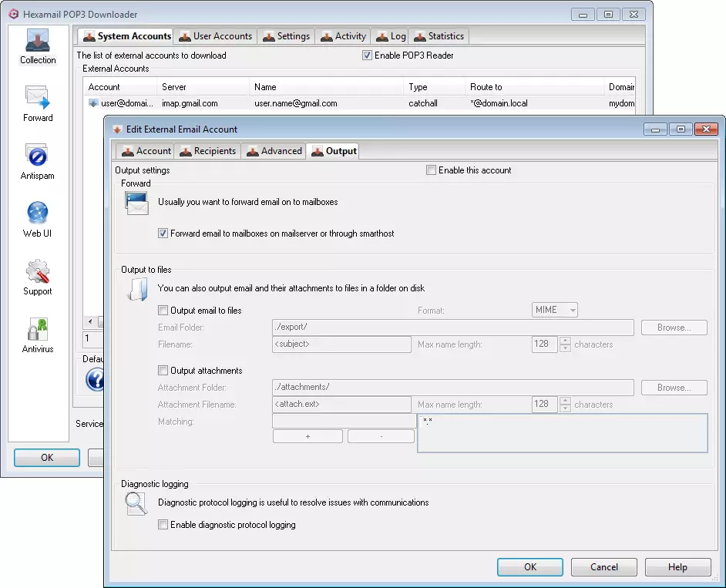
Task: Increase email Max name length stepper
Action: click(565, 340)
